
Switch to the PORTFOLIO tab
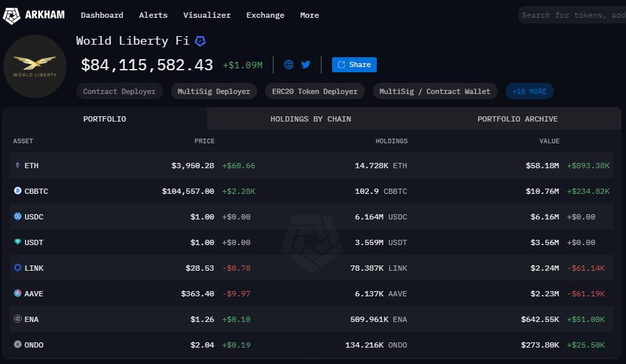(x=105, y=118)
